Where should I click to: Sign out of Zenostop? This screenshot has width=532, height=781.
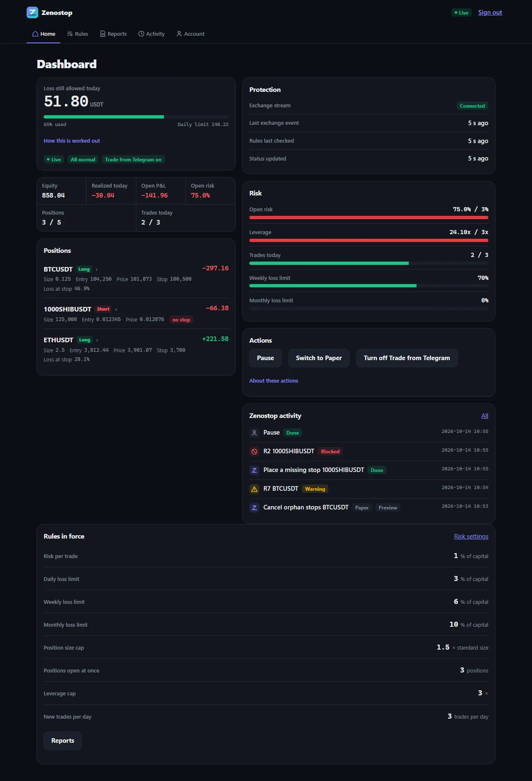click(490, 12)
